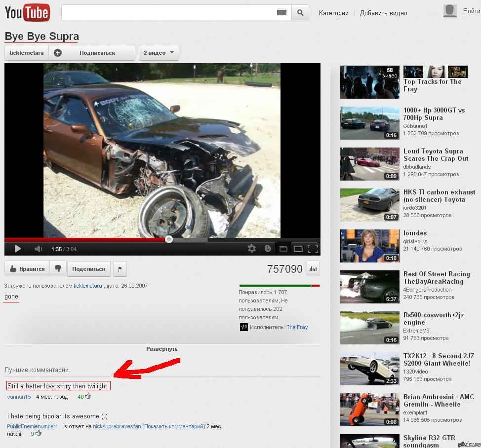Play the Bye Bye Supra video

(x=17, y=249)
